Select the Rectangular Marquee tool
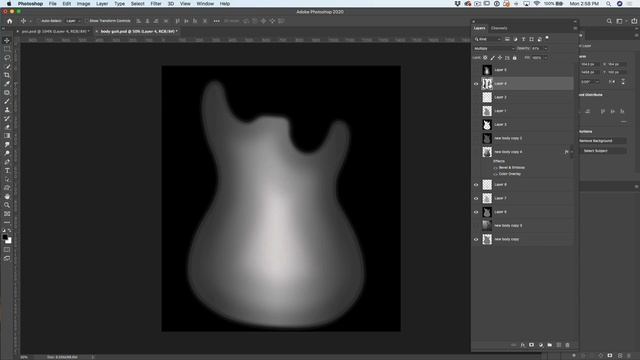This screenshot has width=640, height=360. click(x=7, y=49)
